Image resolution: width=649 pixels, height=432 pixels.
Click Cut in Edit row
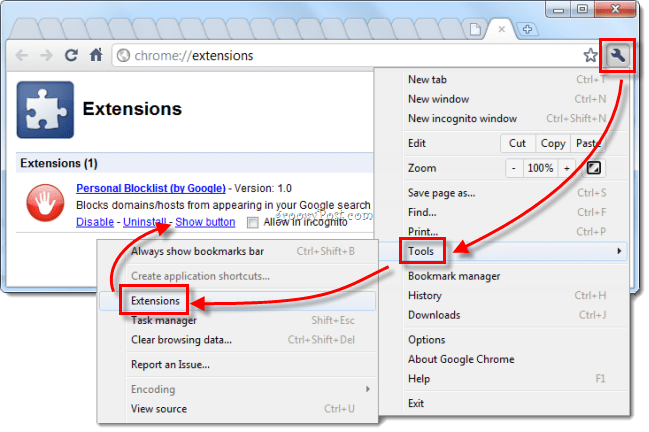pos(517,143)
